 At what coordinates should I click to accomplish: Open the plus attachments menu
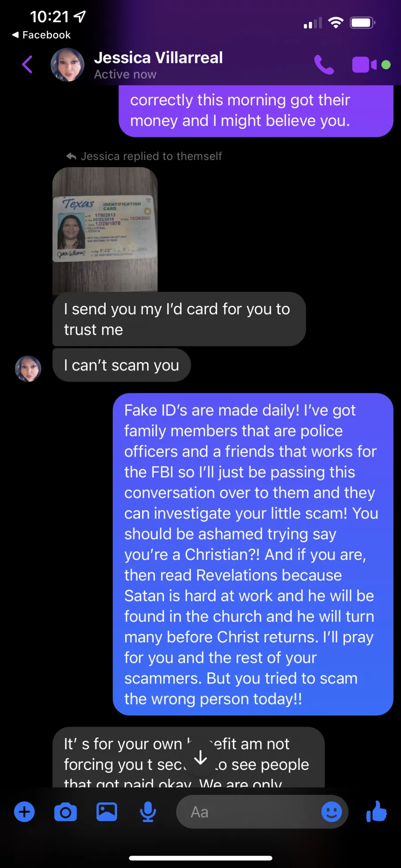pos(25,812)
